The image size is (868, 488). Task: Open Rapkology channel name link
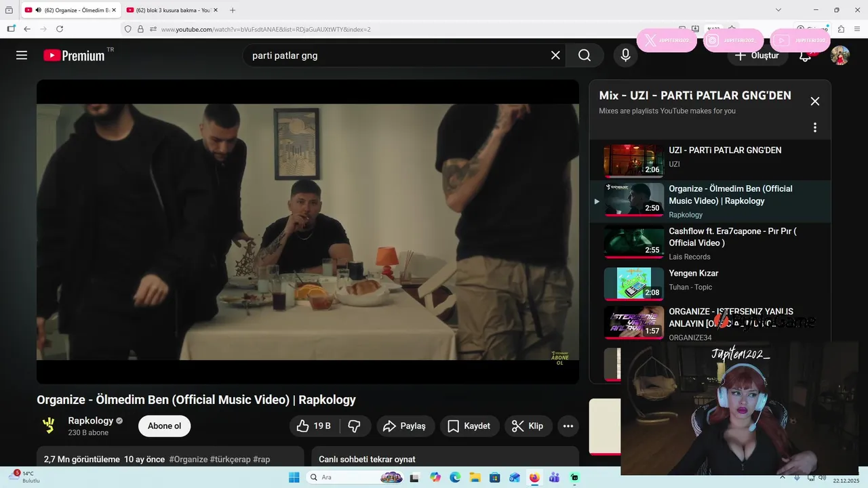pos(90,421)
